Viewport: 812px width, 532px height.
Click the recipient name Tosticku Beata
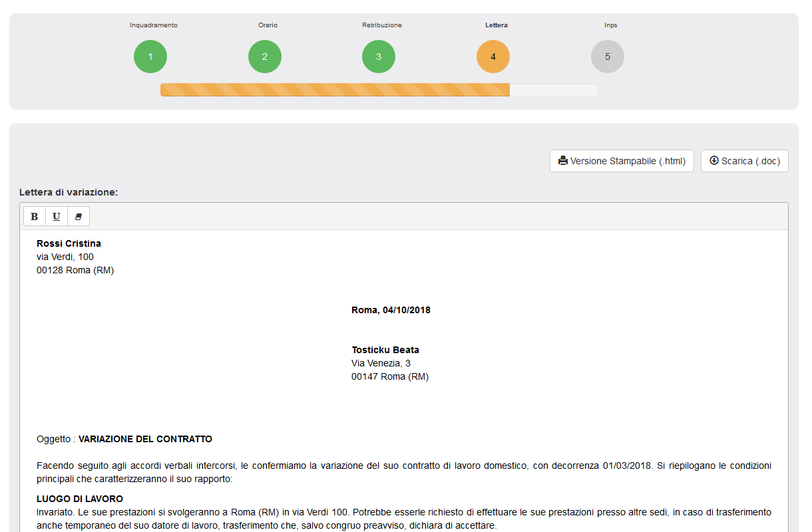click(x=385, y=349)
